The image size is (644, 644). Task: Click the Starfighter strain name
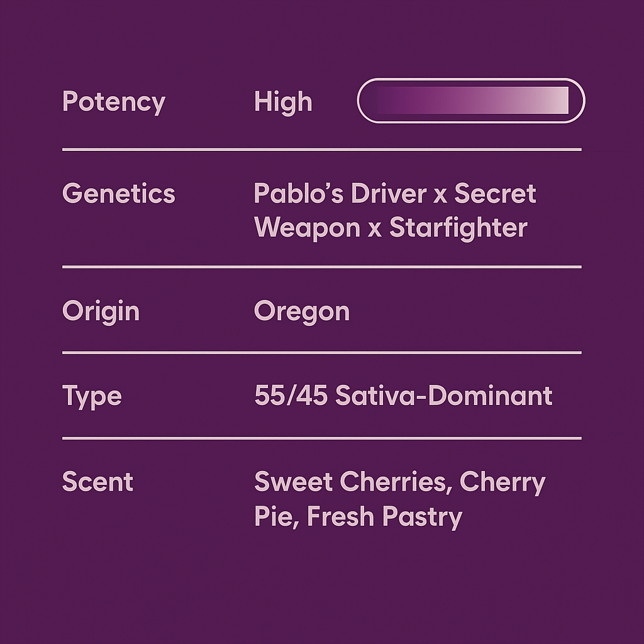[458, 228]
